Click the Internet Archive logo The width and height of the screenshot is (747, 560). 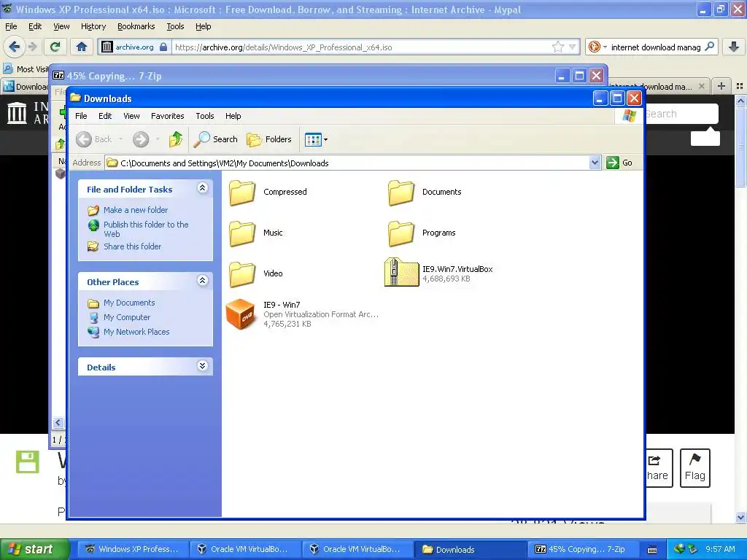click(x=28, y=113)
